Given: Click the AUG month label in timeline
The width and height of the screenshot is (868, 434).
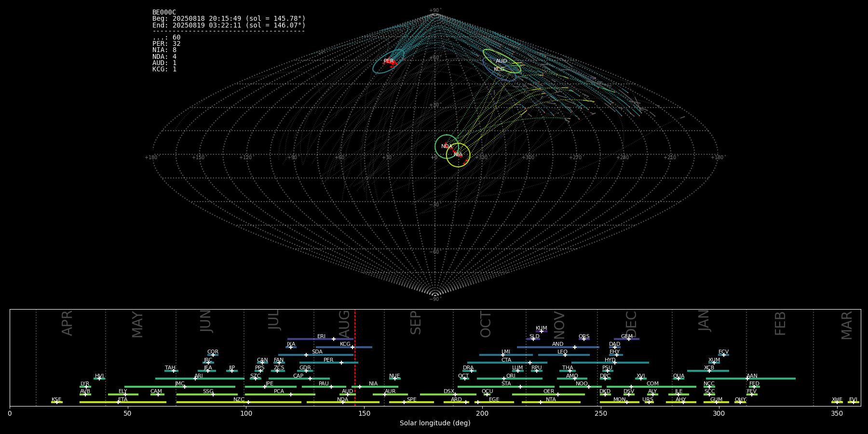Looking at the screenshot, I should click(x=344, y=323).
